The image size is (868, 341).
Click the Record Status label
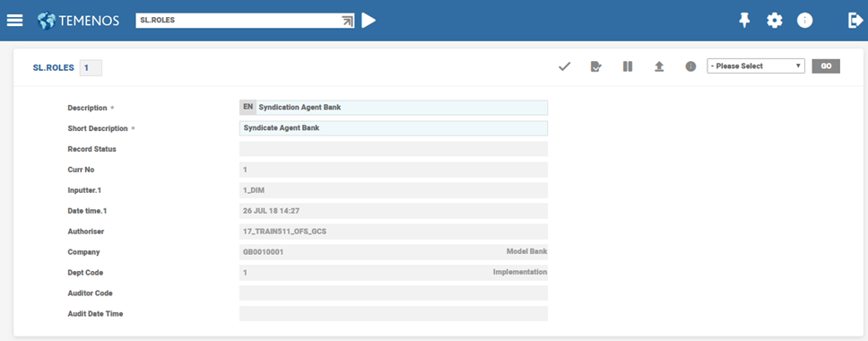91,149
